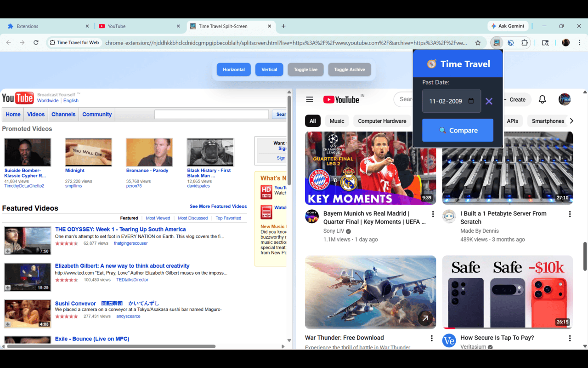Click the Sony LIV channel avatar
This screenshot has height=368, width=588.
312,217
